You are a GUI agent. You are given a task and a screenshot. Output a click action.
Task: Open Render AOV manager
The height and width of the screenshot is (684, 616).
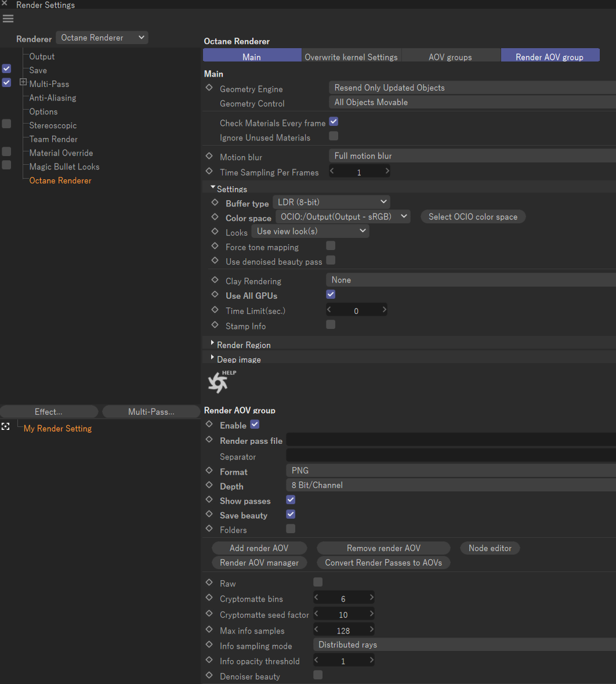point(259,563)
